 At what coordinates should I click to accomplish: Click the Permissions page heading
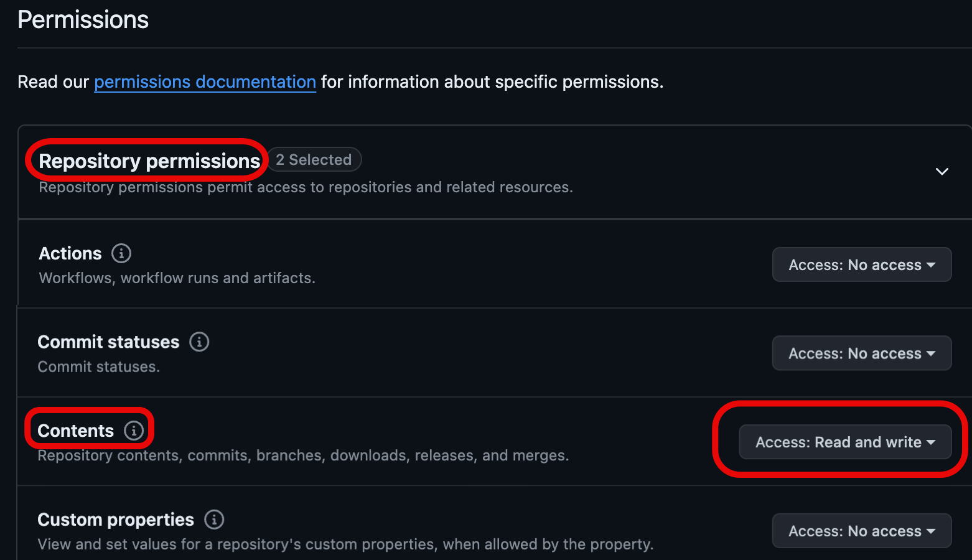[x=83, y=20]
